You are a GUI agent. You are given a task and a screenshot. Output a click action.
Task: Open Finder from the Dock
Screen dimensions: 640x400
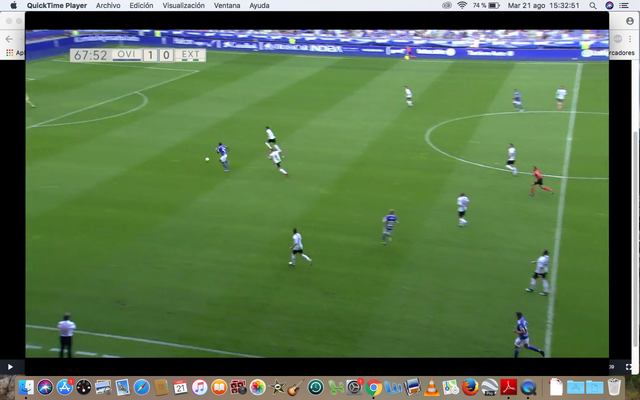click(26, 387)
